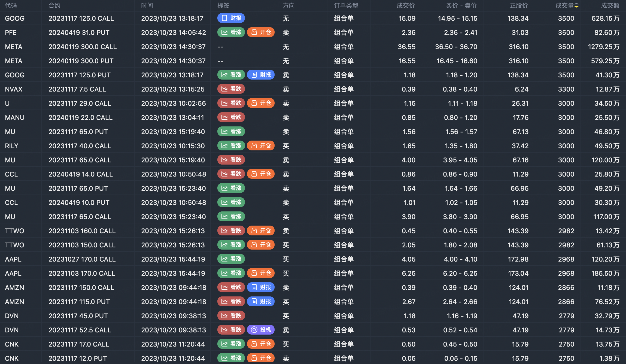Viewport: 626px width, 364px height.
Task: Click the 看跌 tag in U 29.0 CALL row
Action: pyautogui.click(x=231, y=103)
